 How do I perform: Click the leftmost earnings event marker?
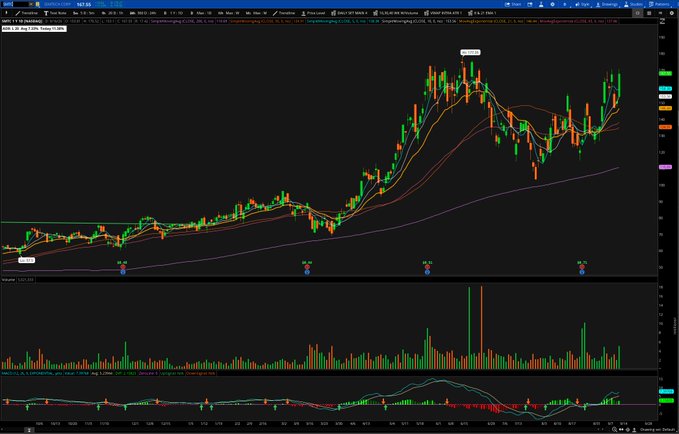point(123,269)
